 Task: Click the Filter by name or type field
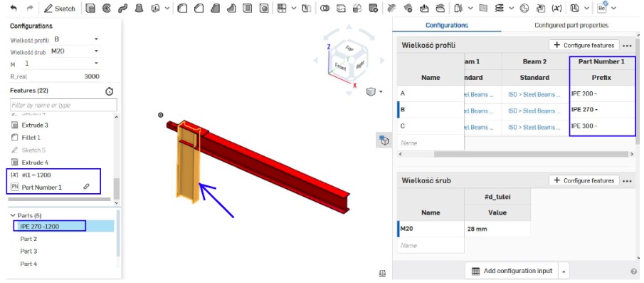[x=63, y=106]
